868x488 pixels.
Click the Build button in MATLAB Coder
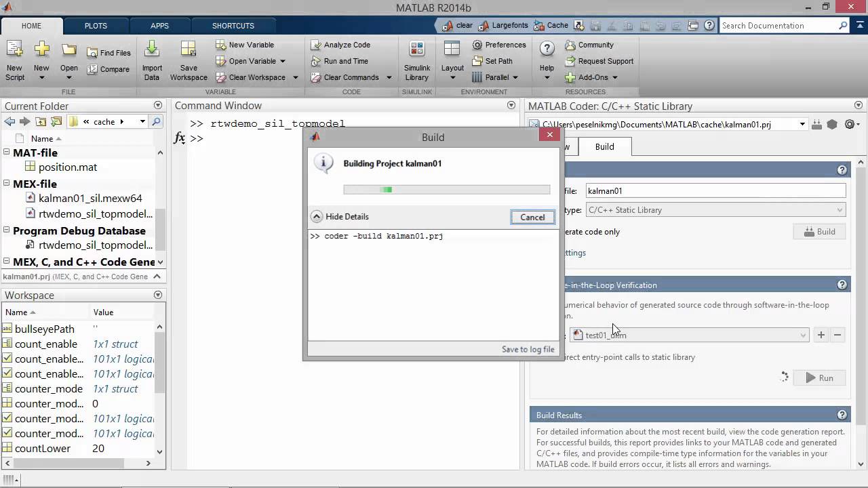point(819,232)
